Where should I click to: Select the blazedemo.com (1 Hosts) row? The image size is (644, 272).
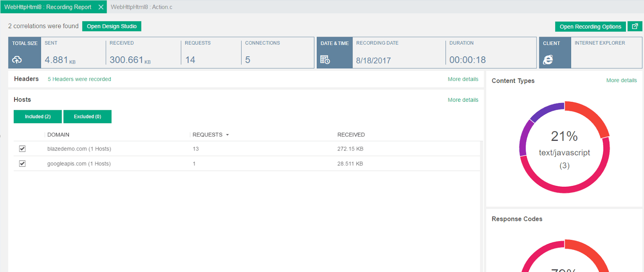pyautogui.click(x=247, y=148)
